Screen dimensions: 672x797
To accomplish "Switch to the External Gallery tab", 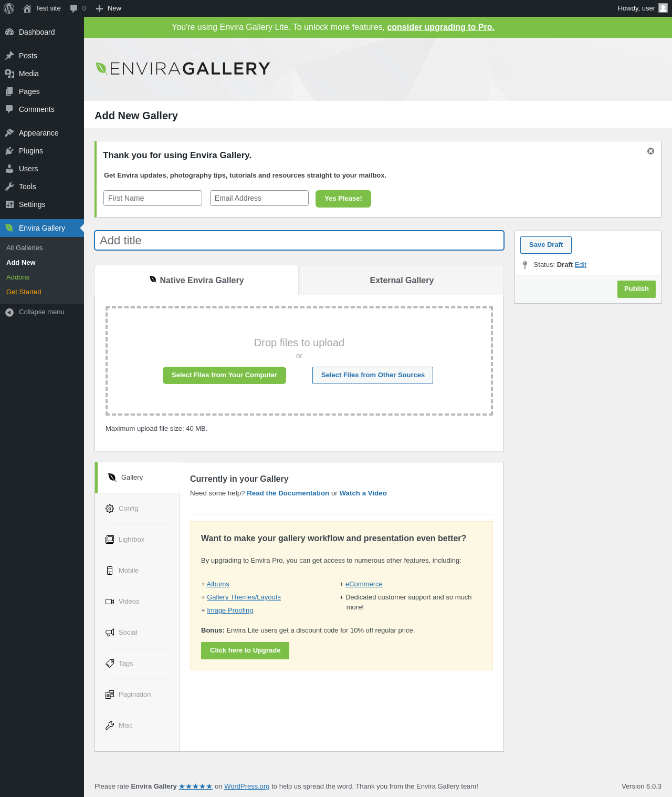I will point(402,281).
